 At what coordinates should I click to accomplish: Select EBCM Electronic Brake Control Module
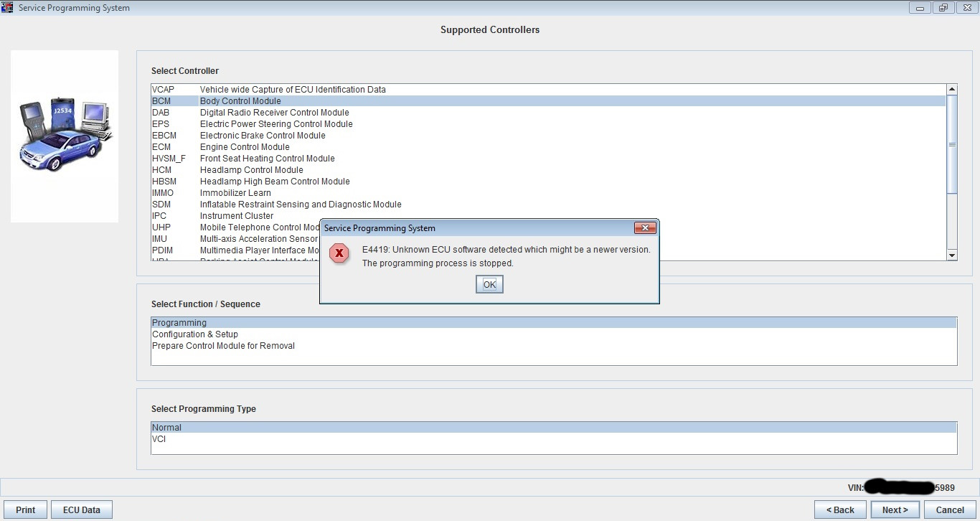(x=548, y=136)
